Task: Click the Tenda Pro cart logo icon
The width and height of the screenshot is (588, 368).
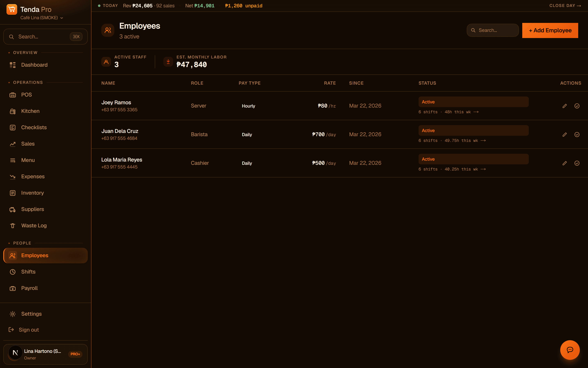Action: 12,9
